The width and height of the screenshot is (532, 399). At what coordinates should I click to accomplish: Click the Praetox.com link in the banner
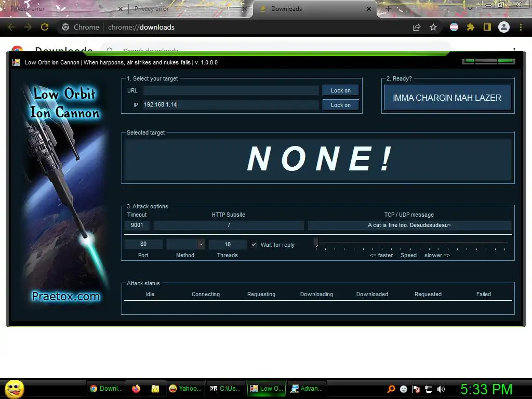[66, 296]
